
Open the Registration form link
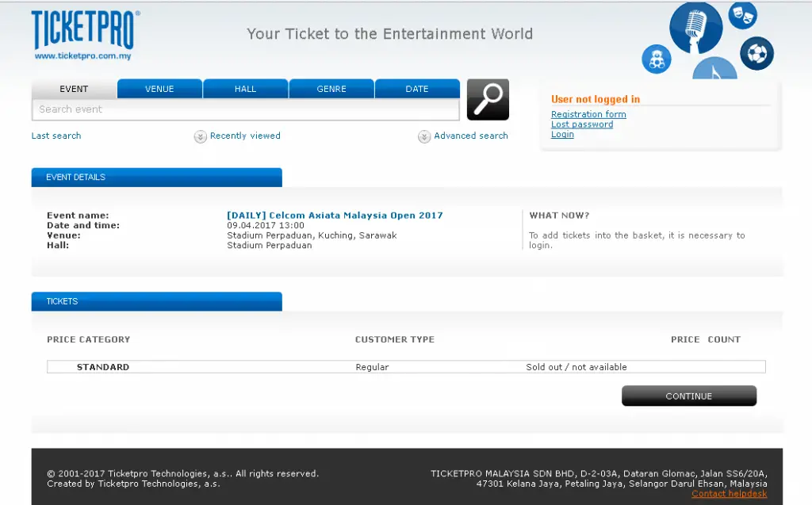589,114
